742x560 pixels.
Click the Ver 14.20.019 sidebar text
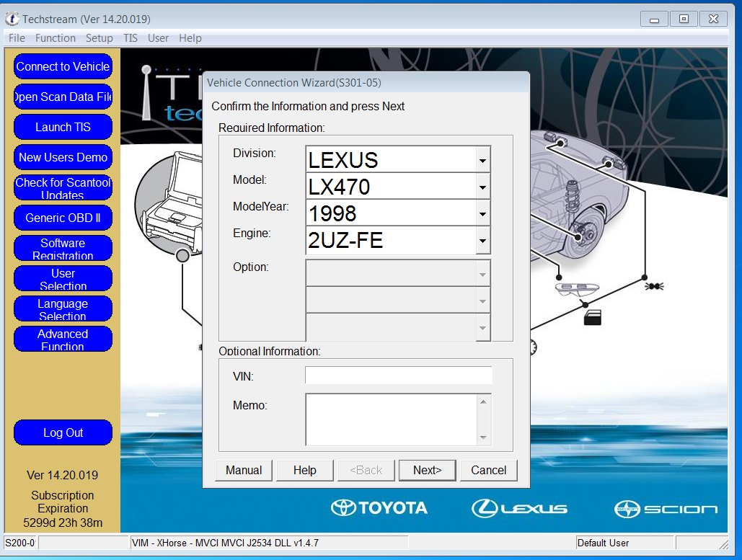pyautogui.click(x=63, y=475)
